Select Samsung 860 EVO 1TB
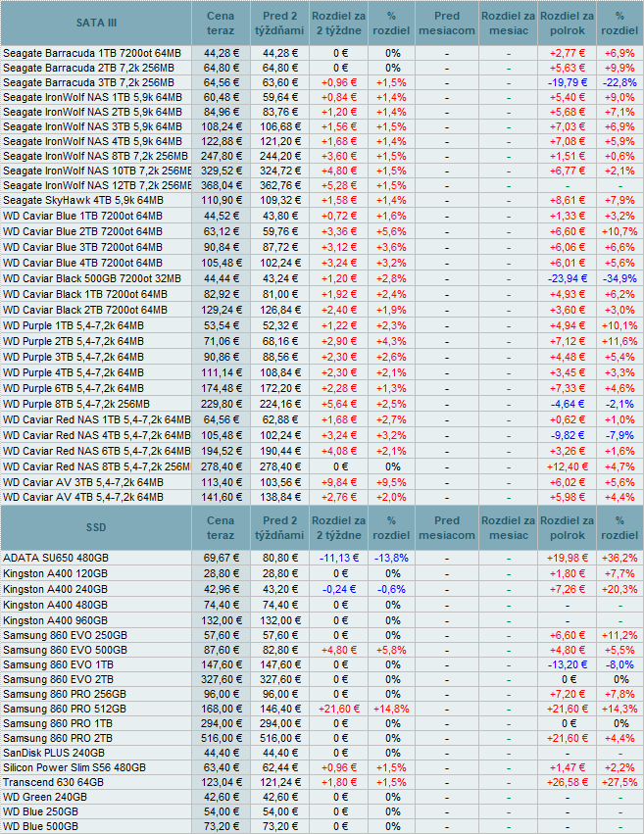Image resolution: width=644 pixels, height=834 pixels. coord(58,664)
